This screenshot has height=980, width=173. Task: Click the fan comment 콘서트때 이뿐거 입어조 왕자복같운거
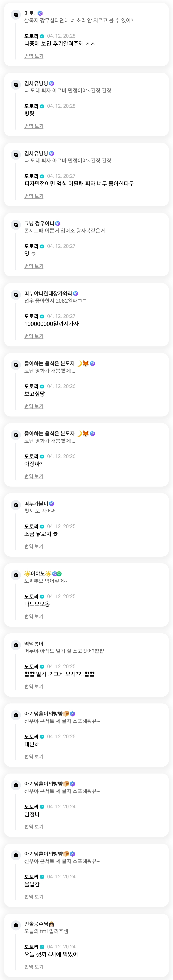[x=65, y=231]
